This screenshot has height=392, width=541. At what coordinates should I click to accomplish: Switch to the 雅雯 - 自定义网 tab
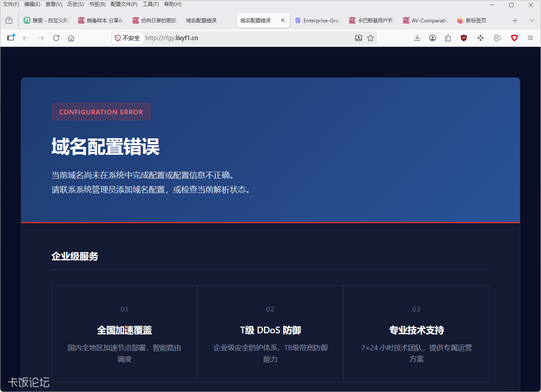(x=46, y=20)
